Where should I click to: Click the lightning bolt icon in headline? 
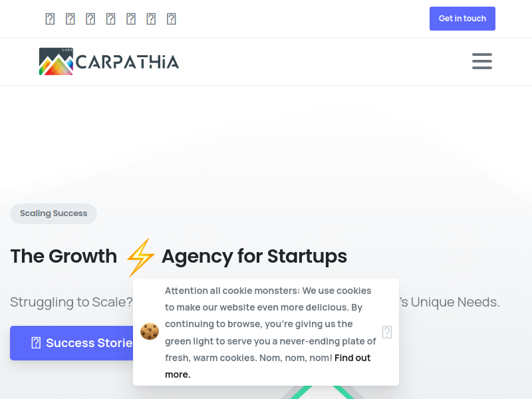click(x=140, y=257)
